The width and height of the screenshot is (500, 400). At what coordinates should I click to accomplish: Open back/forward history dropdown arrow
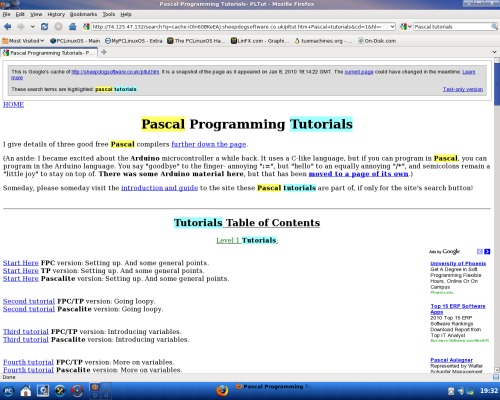pyautogui.click(x=32, y=27)
